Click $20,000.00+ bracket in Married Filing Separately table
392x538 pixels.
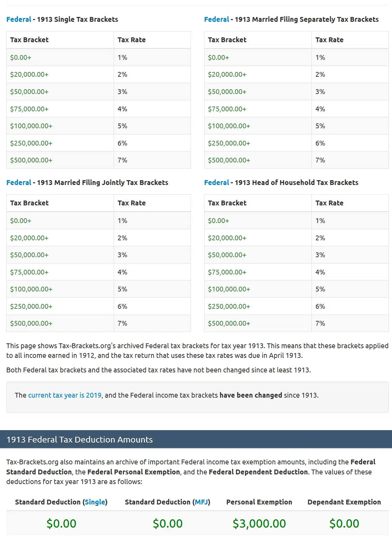(227, 74)
